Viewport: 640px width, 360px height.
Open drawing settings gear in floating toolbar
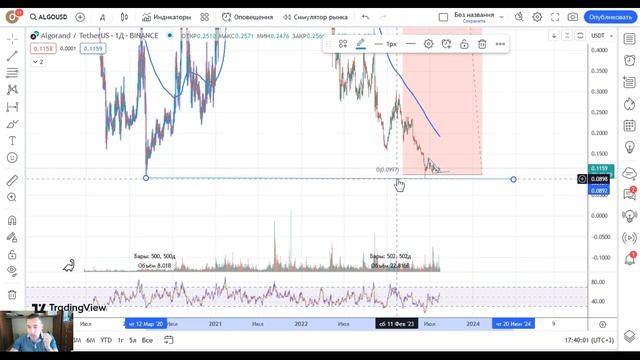coord(428,44)
